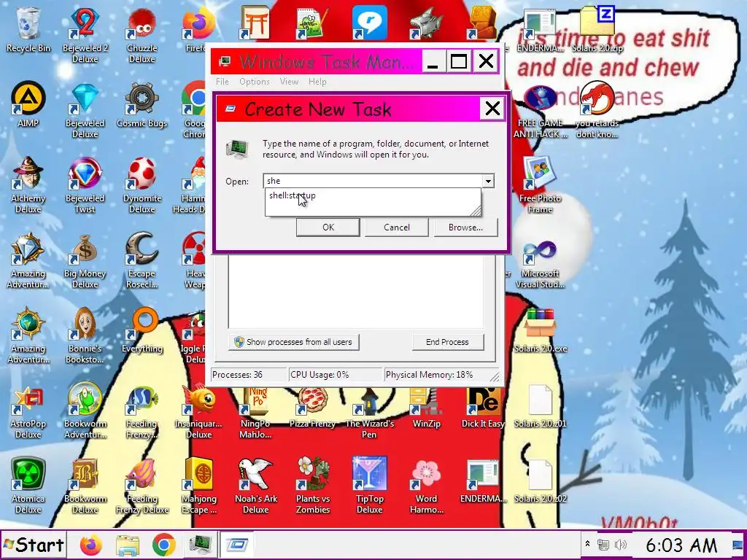Image resolution: width=747 pixels, height=560 pixels.
Task: Open Solaris 2.0.z01 file
Action: [x=540, y=405]
